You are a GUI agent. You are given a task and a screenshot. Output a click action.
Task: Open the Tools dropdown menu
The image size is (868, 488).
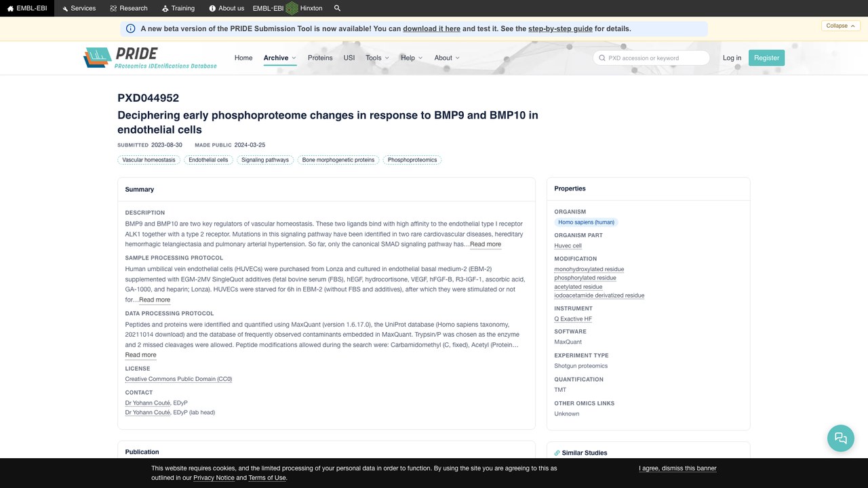point(377,58)
